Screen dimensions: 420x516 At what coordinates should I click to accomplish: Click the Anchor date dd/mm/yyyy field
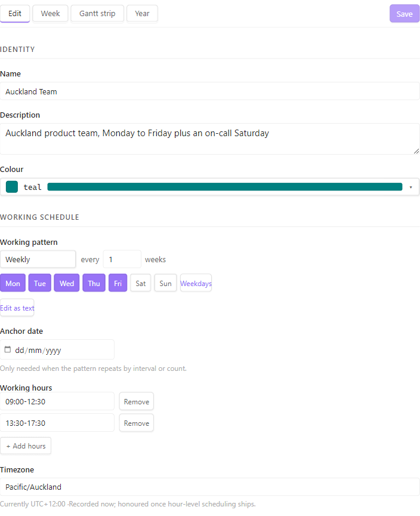point(57,350)
